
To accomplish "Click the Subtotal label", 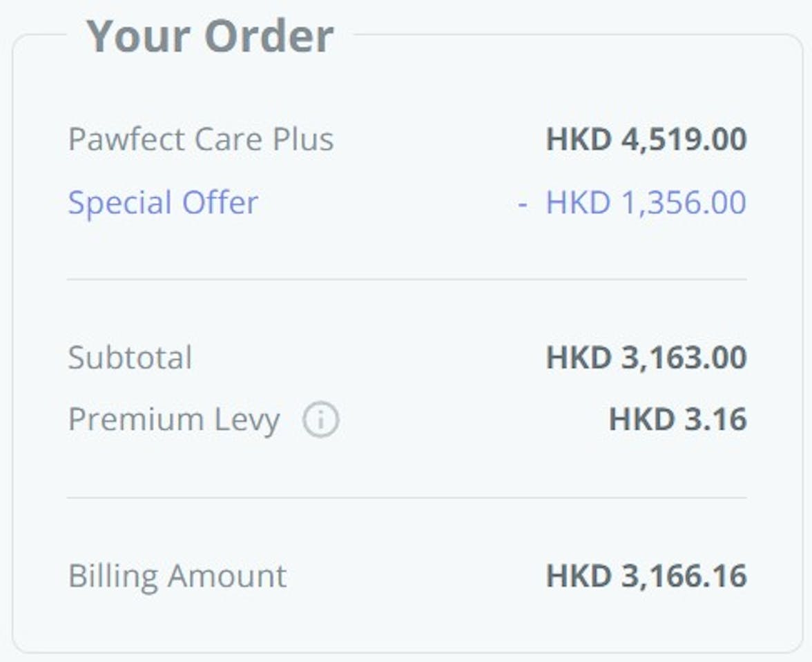I will point(130,357).
